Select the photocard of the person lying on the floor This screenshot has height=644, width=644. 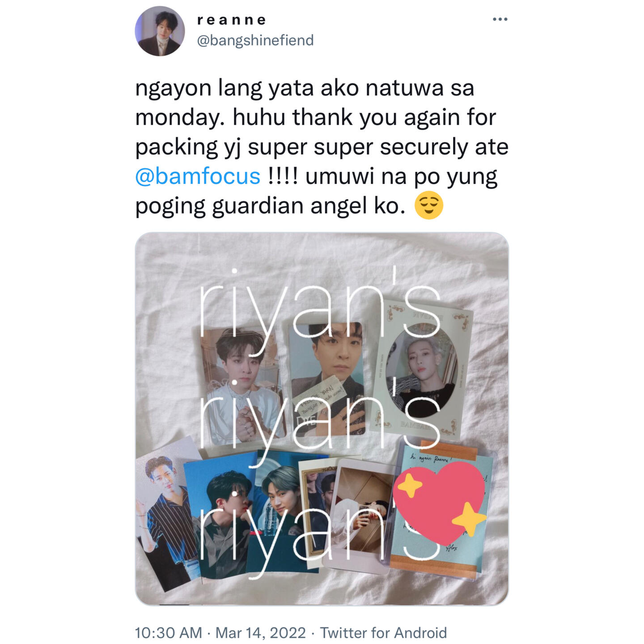(x=362, y=514)
